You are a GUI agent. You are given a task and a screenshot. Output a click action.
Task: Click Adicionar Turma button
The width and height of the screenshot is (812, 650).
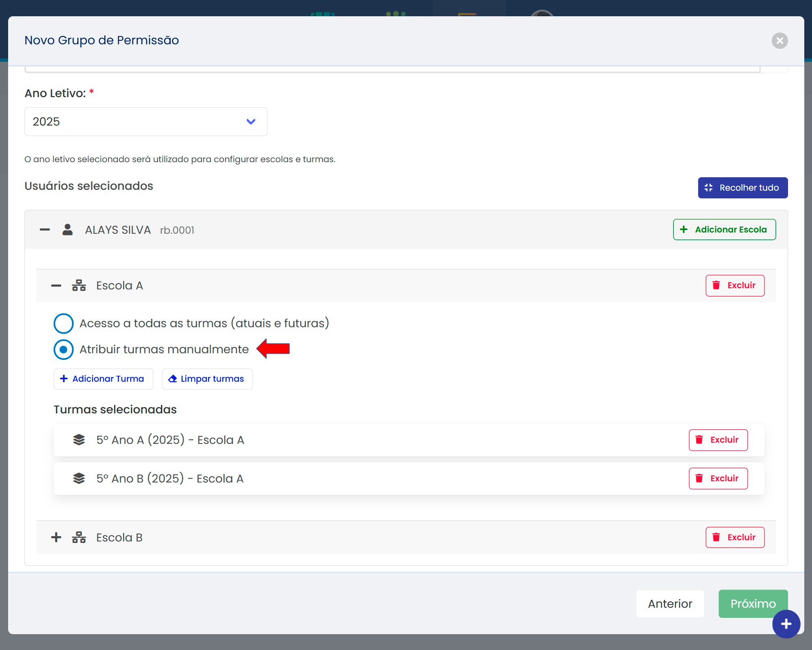coord(103,379)
